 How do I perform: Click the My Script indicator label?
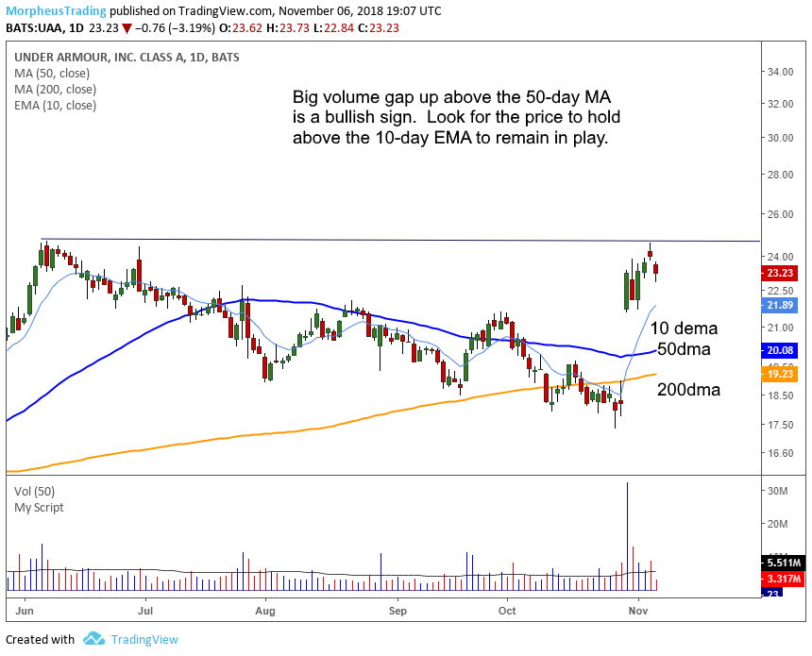[x=39, y=508]
